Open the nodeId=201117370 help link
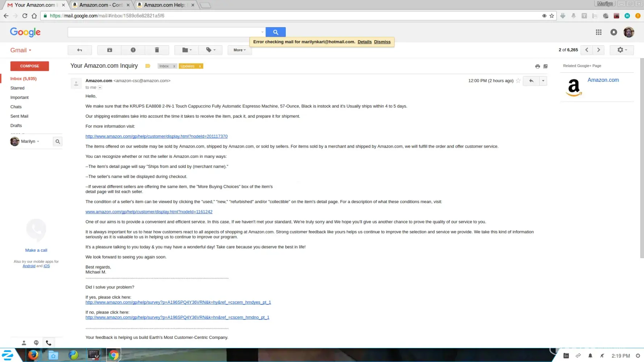644x362 pixels. click(156, 136)
